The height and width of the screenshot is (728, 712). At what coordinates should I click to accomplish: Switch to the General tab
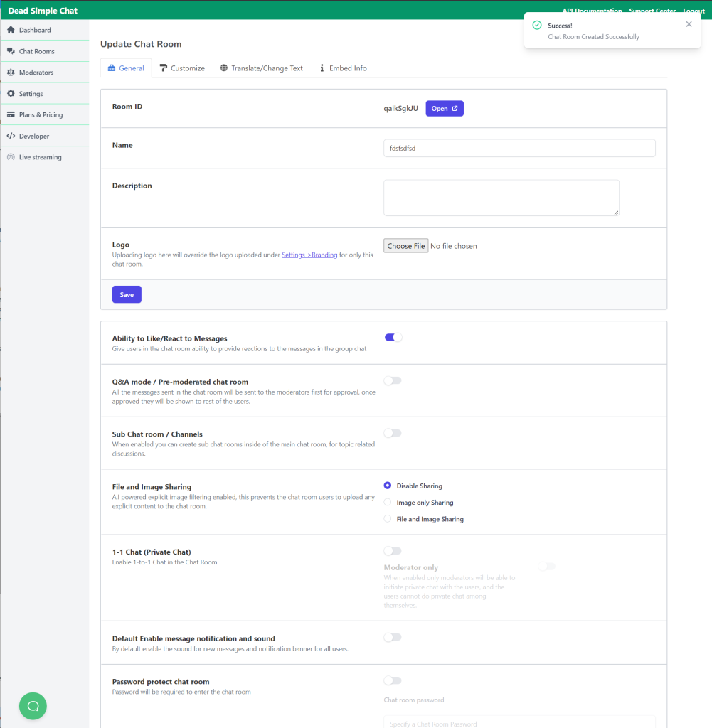126,68
